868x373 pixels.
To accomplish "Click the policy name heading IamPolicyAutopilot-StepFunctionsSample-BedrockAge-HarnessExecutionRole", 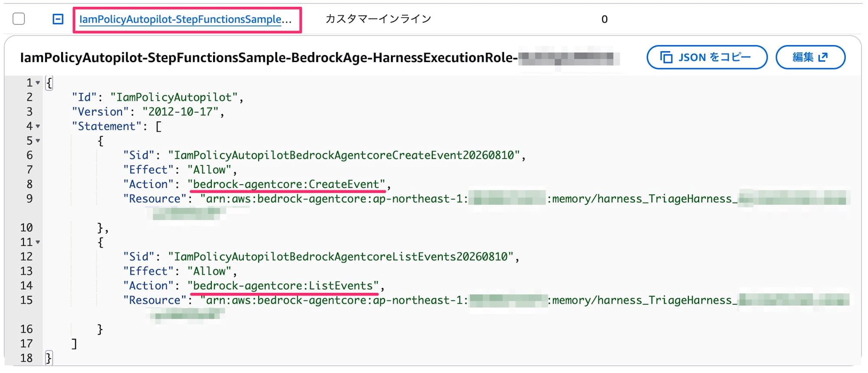I will [269, 57].
